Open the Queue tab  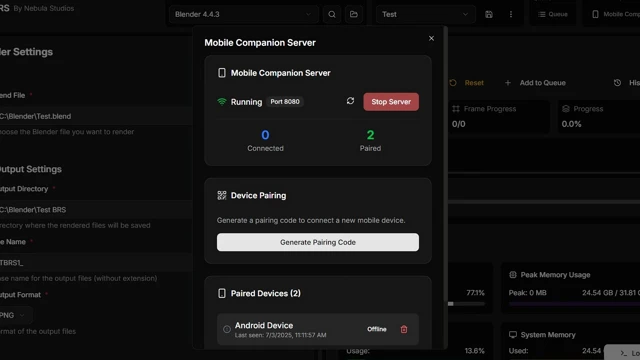553,14
